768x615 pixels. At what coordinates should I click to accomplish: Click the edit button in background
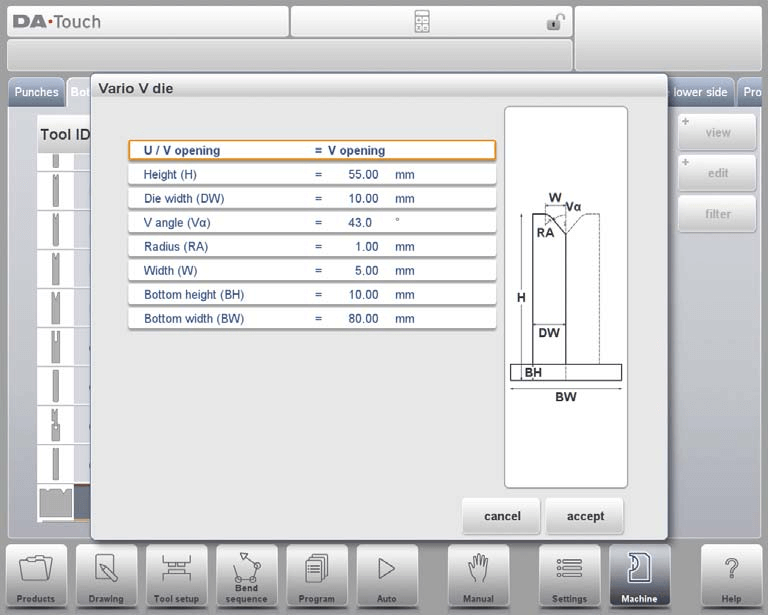tap(718, 173)
